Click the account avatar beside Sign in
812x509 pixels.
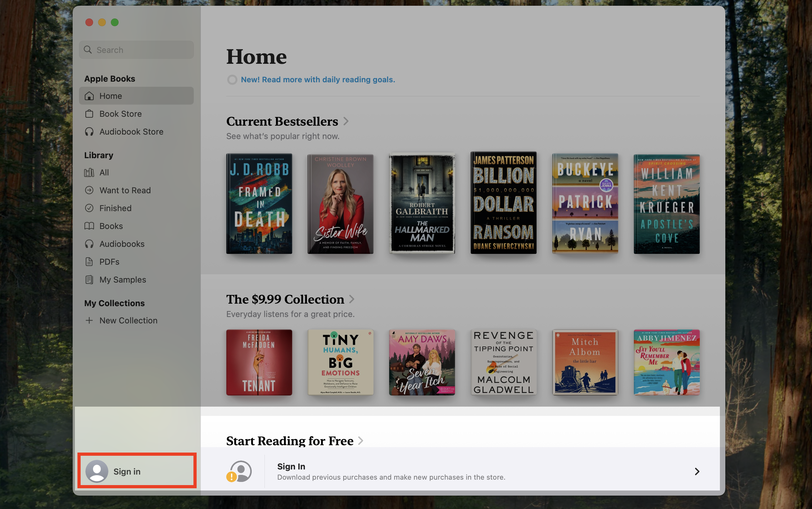pyautogui.click(x=97, y=471)
